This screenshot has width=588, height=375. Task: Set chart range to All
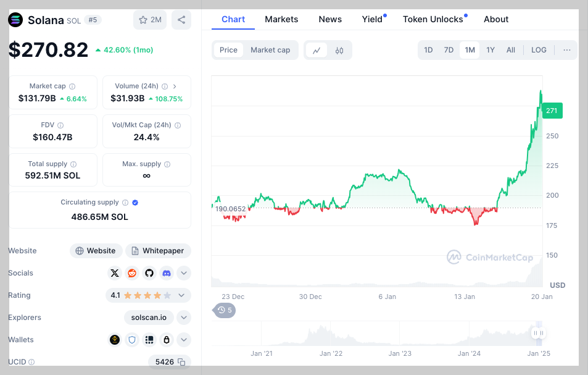(x=511, y=50)
